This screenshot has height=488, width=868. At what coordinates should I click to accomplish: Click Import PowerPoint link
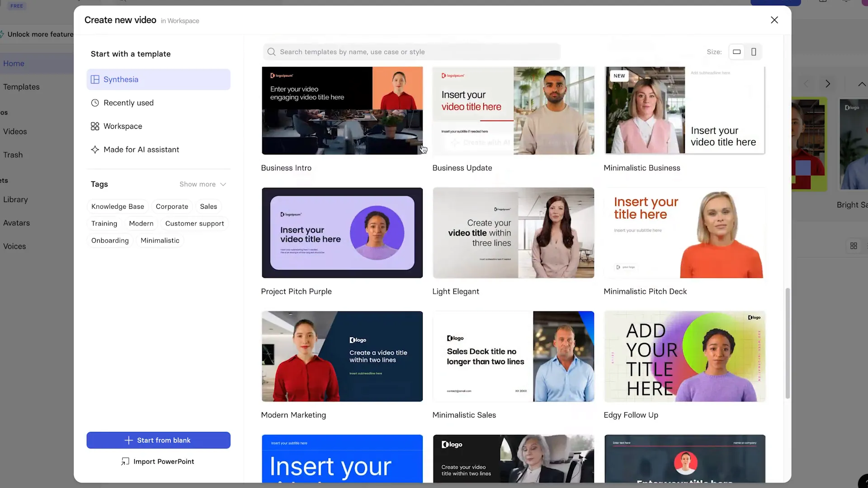(x=158, y=461)
